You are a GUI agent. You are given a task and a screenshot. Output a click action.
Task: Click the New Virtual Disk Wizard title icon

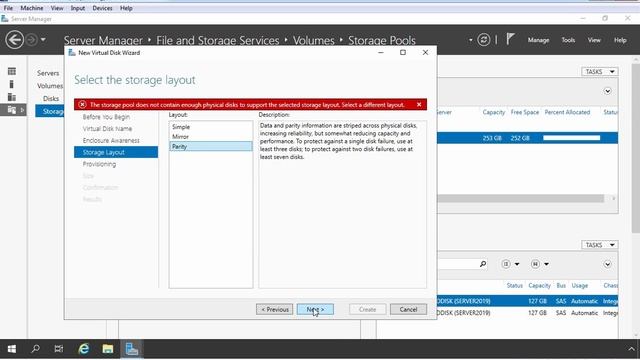pos(72,52)
